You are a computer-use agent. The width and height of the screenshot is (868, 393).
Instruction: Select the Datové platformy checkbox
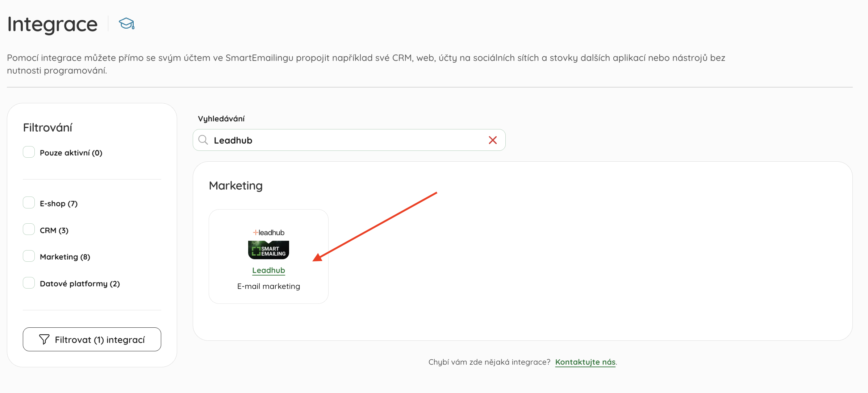coord(29,283)
